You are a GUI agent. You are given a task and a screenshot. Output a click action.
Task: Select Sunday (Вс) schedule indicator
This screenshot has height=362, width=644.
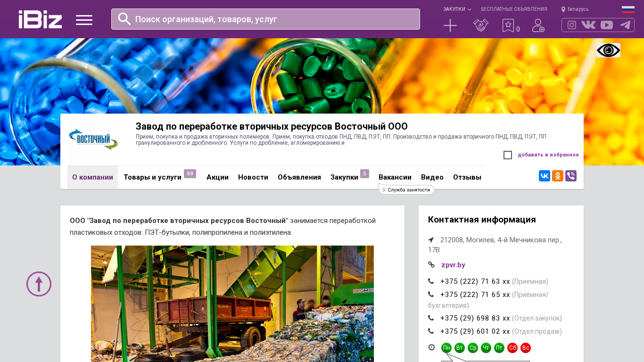tap(526, 348)
